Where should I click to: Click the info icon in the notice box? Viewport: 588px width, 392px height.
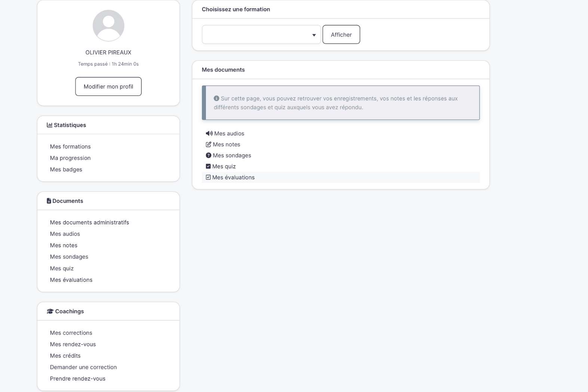(x=216, y=99)
